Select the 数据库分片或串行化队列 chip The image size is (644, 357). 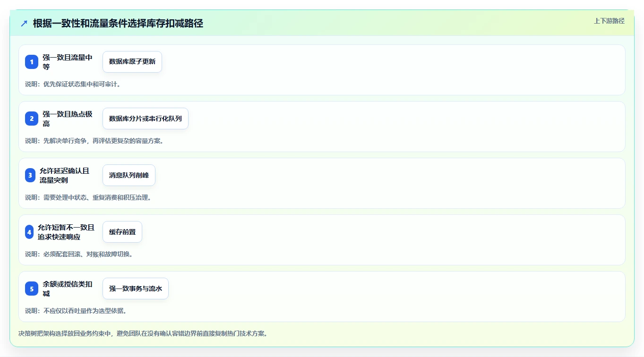[146, 119]
